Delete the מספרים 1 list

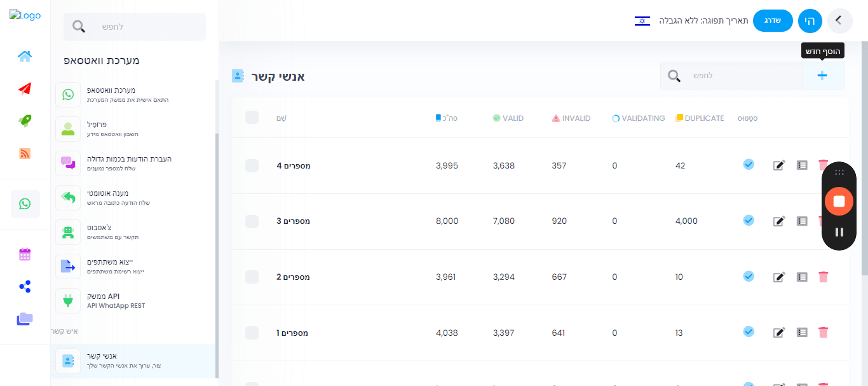824,332
